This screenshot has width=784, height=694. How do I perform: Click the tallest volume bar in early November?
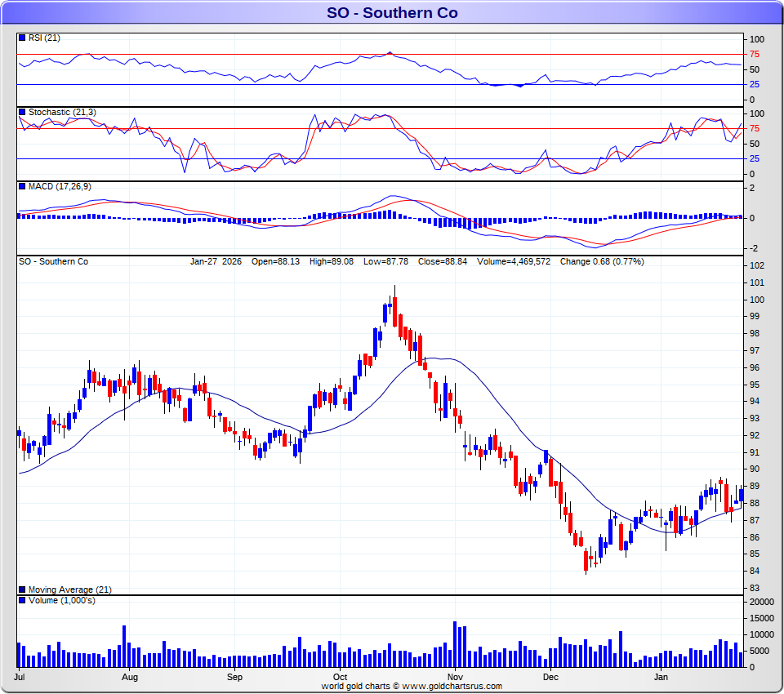(454, 645)
